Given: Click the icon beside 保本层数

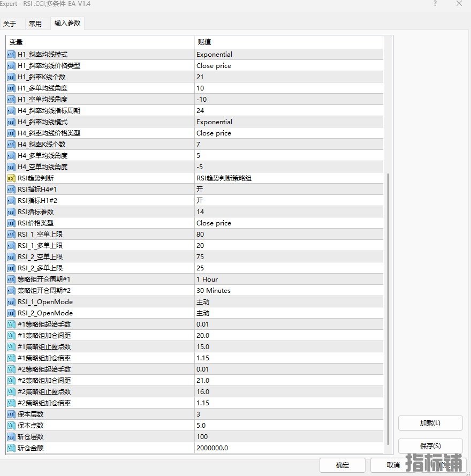Looking at the screenshot, I should (x=11, y=414).
